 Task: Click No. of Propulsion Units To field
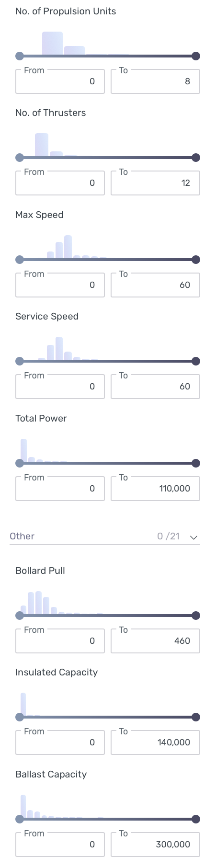click(155, 81)
